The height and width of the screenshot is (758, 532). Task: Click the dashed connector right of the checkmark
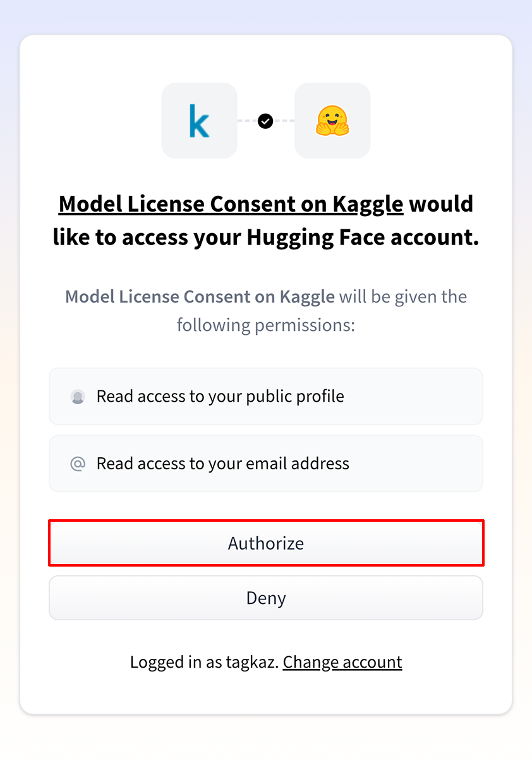284,121
